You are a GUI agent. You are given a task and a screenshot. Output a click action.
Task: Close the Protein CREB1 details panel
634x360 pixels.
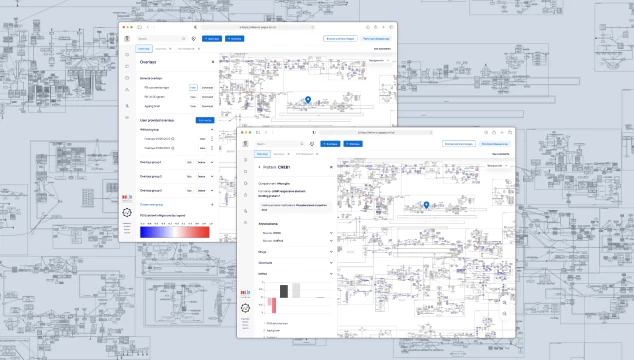tap(331, 167)
